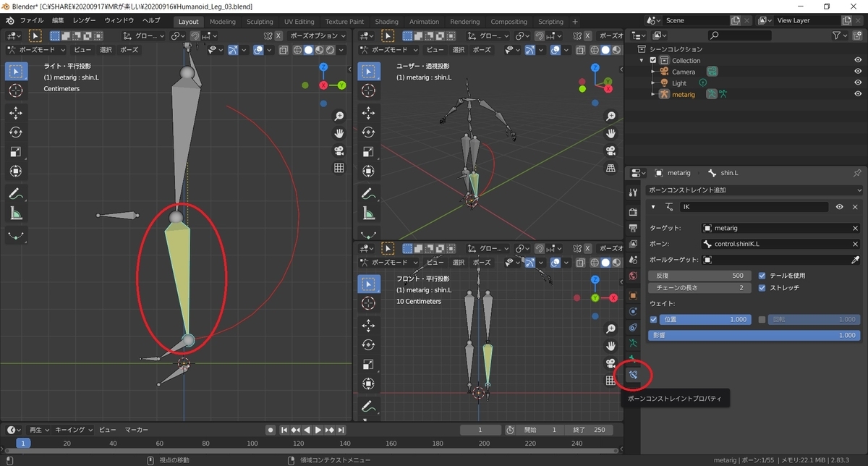Open the World properties tab
Image resolution: width=868 pixels, height=466 pixels.
634,276
